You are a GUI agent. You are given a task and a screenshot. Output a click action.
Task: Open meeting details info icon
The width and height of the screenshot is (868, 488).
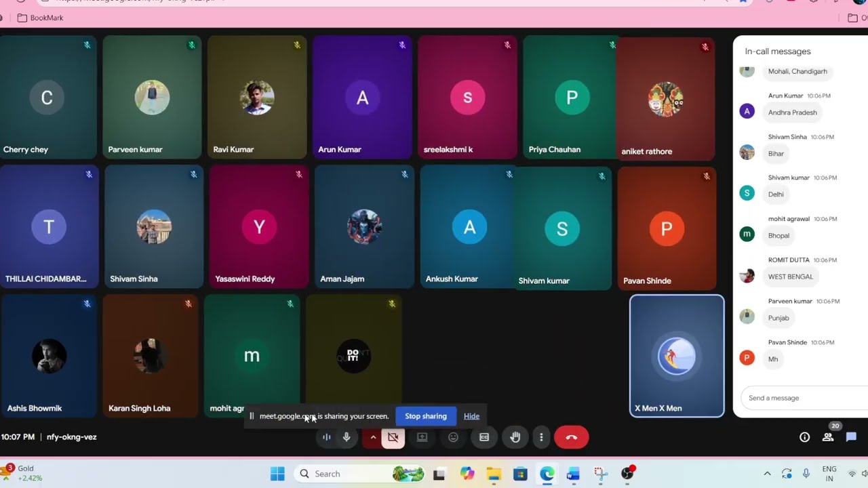point(804,437)
